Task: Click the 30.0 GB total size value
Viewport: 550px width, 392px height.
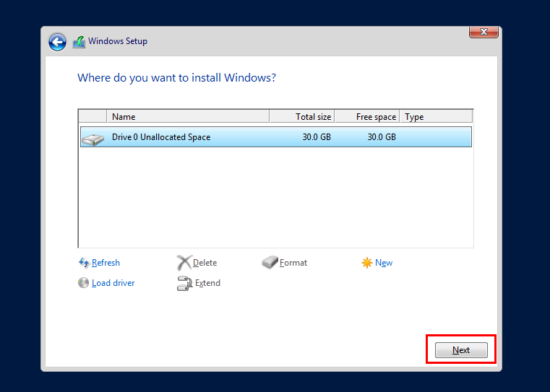Action: 317,137
